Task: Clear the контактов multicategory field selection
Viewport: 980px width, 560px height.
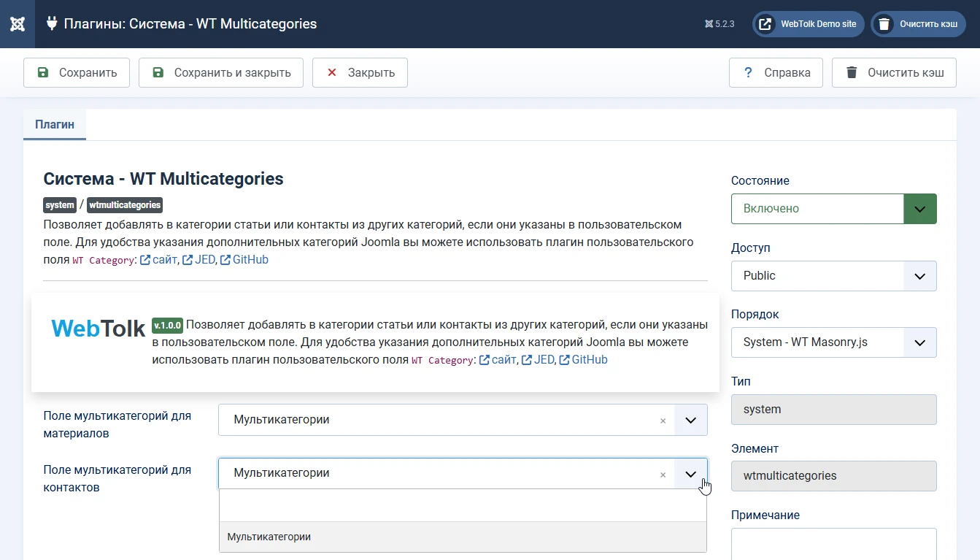Action: tap(663, 475)
